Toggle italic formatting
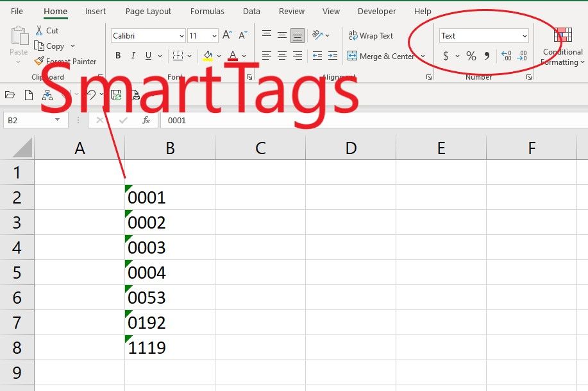Image resolution: width=588 pixels, height=391 pixels. [x=133, y=56]
